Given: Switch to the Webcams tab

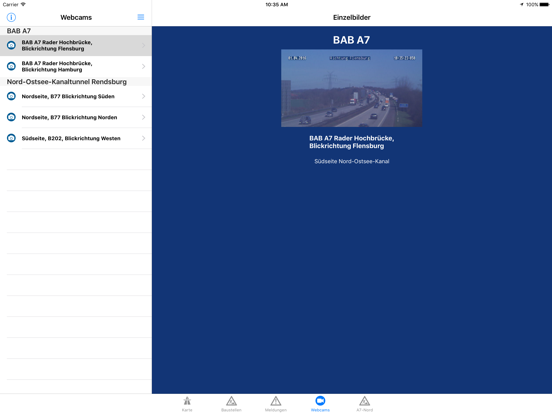Looking at the screenshot, I should pyautogui.click(x=320, y=403).
